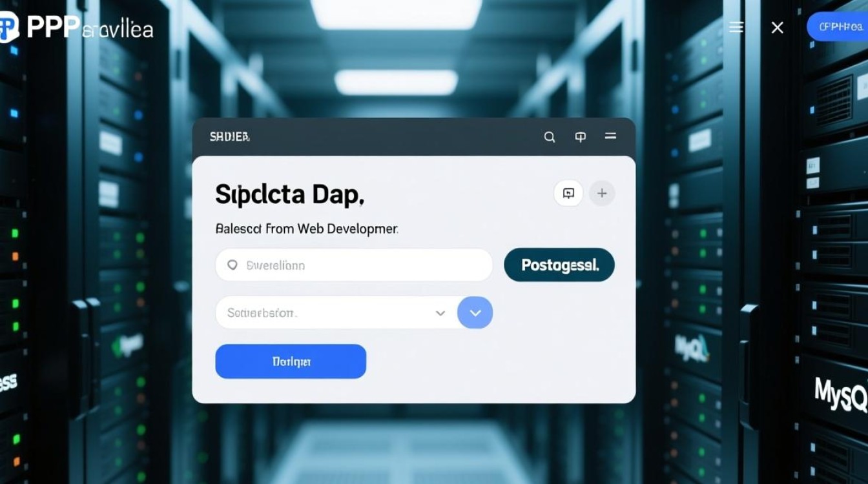This screenshot has width=868, height=484.
Task: Open the hamburger menu in top bar
Action: click(x=736, y=27)
